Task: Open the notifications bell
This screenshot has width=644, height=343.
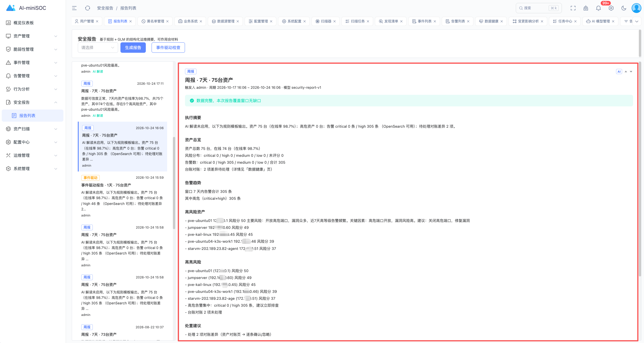Action: click(598, 8)
